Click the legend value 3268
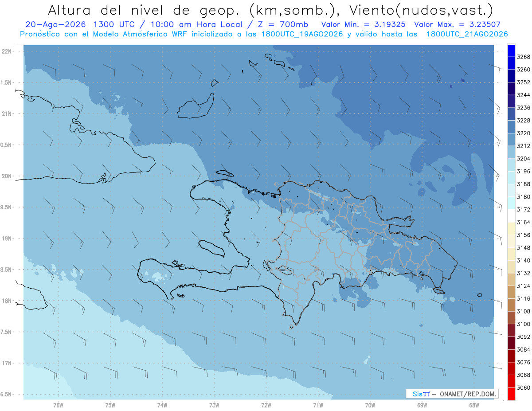Screen dimensions: 532x411 [x=524, y=57]
